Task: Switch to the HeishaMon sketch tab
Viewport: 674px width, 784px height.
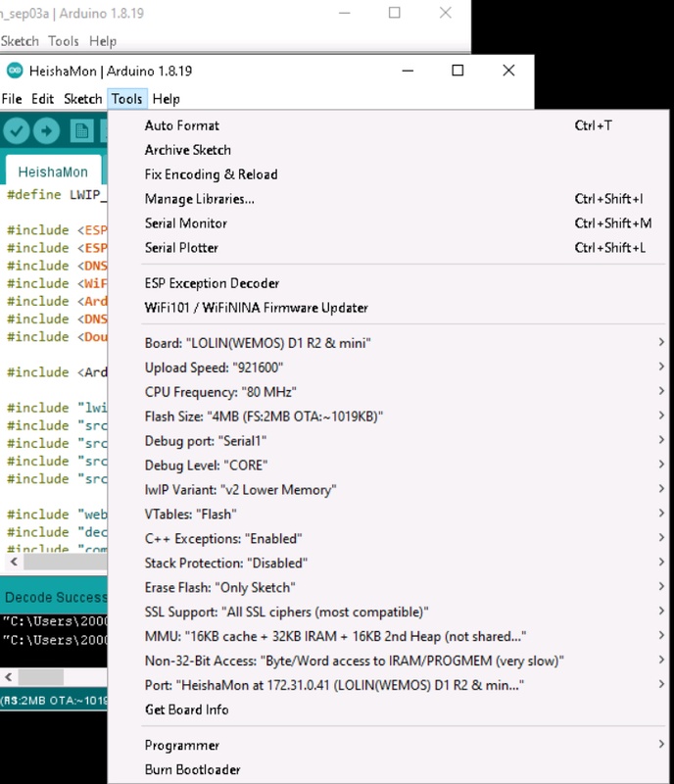Action: [x=53, y=172]
